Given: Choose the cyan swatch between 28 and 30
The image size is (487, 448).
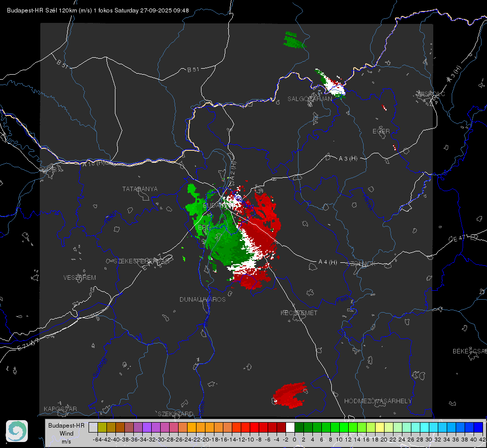Looking at the screenshot, I should (425, 428).
